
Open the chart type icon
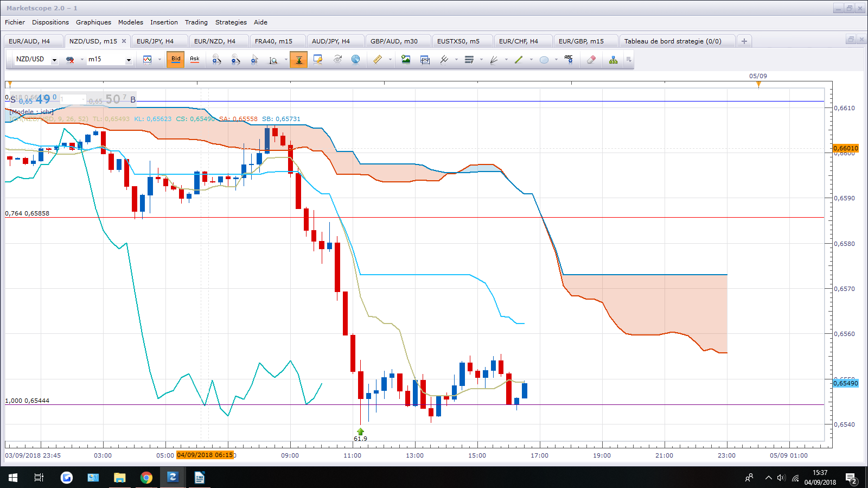tap(147, 60)
